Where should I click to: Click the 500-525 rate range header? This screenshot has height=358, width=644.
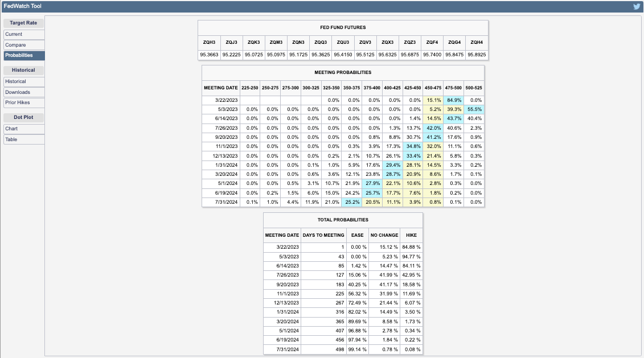pos(474,88)
